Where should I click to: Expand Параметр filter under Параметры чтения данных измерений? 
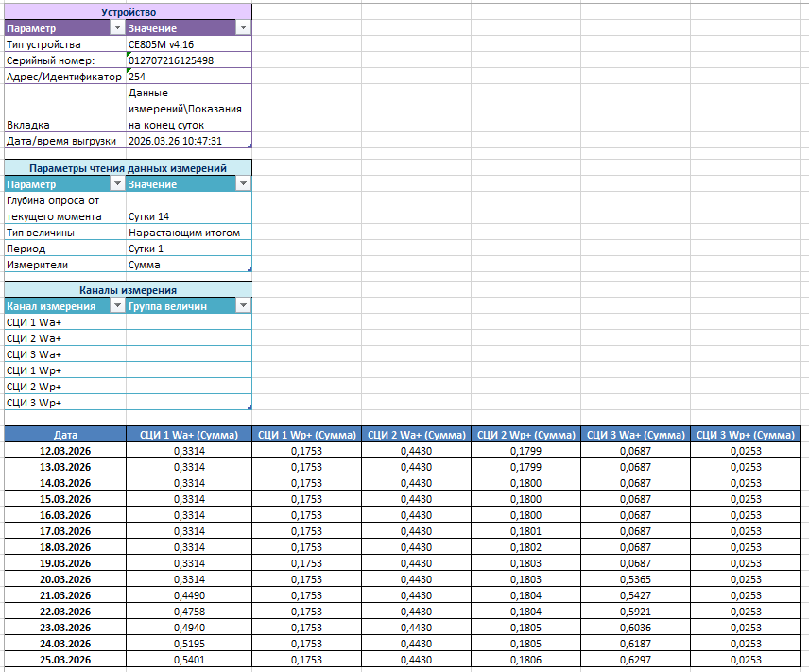pos(117,184)
